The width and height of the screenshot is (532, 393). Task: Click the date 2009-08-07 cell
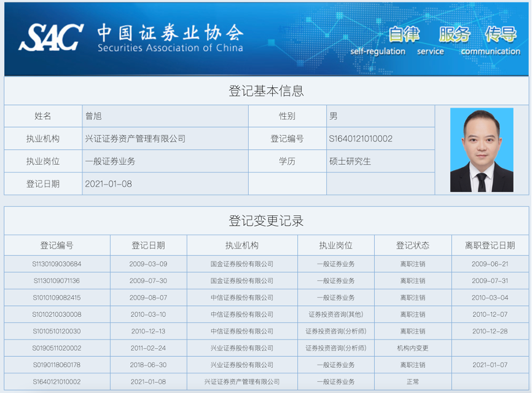point(148,298)
